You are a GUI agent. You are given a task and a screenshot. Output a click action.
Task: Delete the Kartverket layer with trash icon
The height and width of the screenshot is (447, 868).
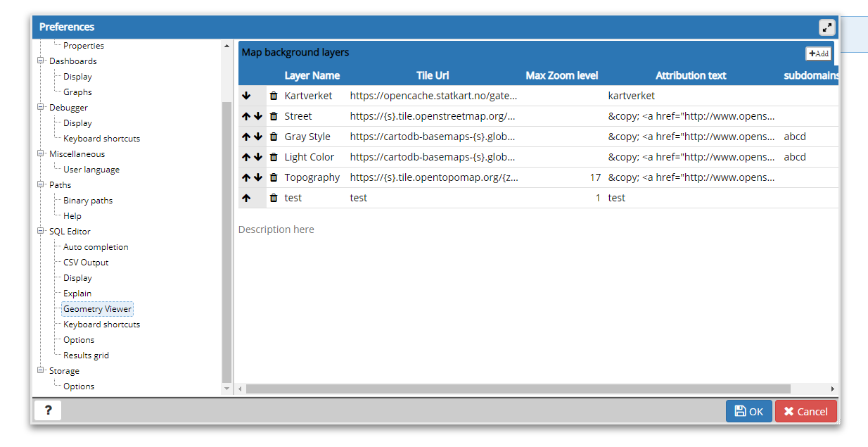coord(274,96)
